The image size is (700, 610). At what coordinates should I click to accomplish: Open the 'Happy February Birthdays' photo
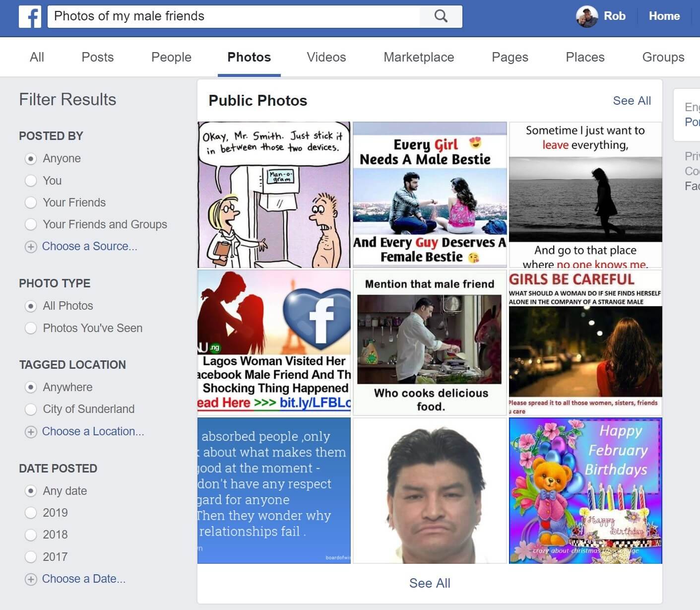click(x=585, y=490)
